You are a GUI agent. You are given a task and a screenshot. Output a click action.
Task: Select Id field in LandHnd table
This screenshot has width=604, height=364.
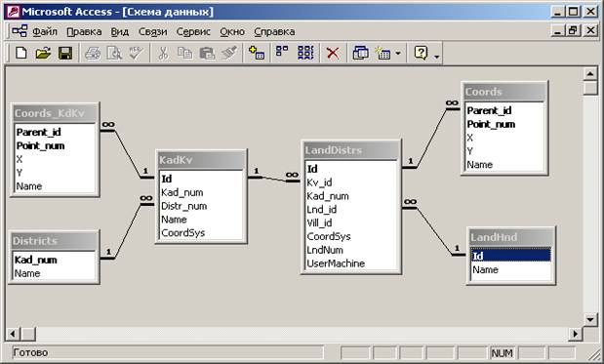(x=510, y=256)
